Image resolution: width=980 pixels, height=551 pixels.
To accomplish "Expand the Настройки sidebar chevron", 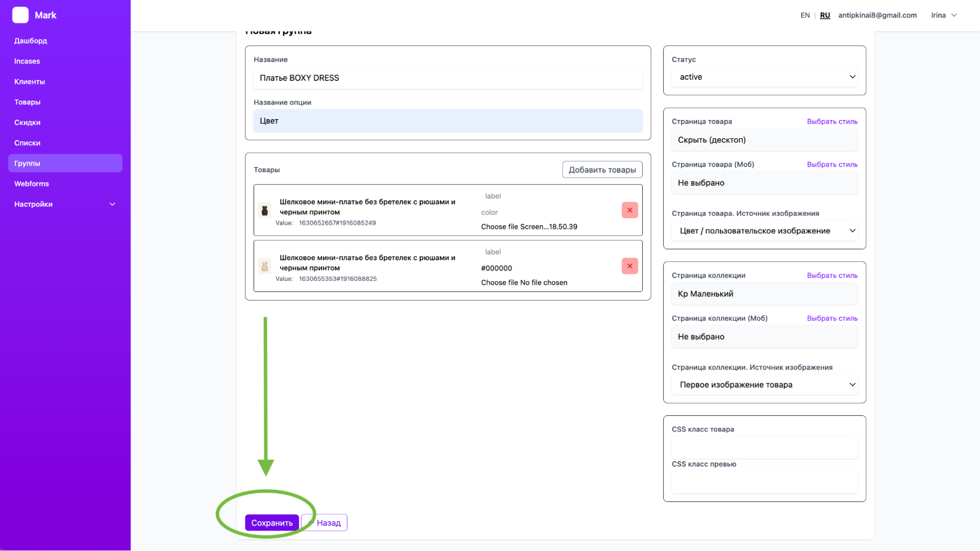I will point(112,204).
